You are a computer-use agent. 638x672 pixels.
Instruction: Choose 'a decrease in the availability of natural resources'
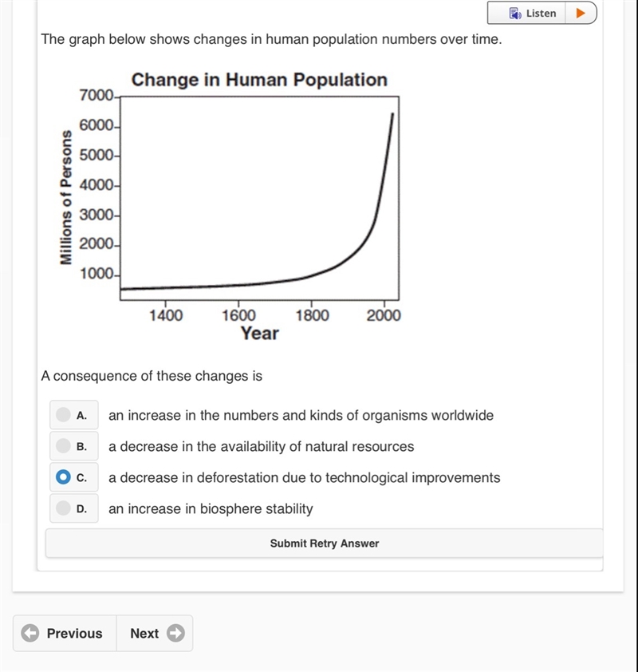tap(262, 446)
